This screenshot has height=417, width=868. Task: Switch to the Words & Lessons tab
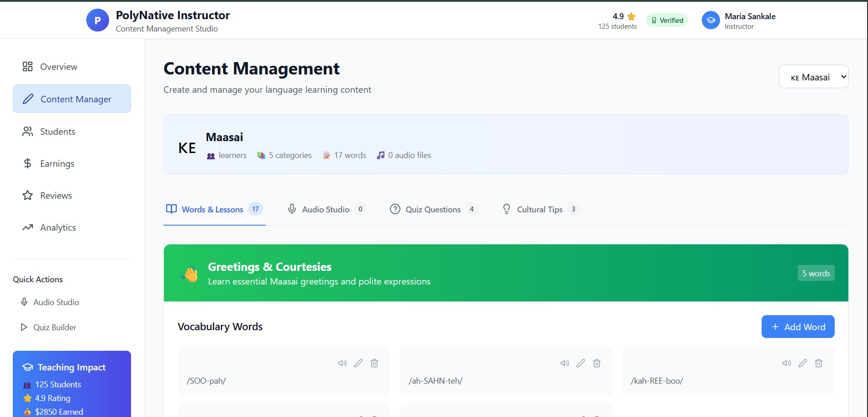[x=214, y=209]
